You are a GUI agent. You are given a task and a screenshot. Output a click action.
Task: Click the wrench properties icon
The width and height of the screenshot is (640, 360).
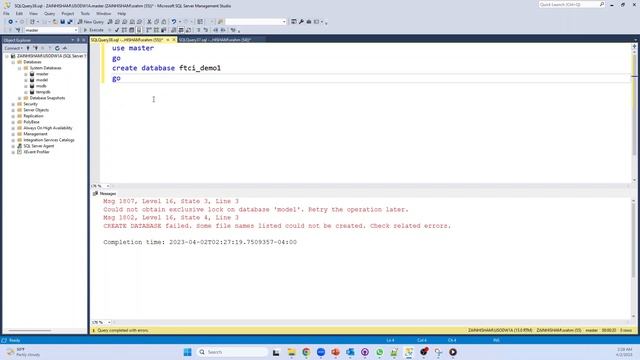(301, 22)
